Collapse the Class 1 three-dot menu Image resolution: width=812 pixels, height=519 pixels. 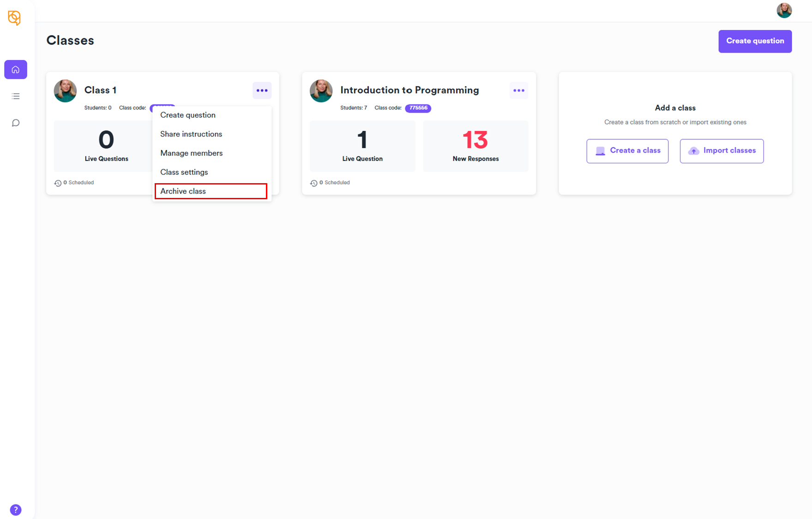pyautogui.click(x=262, y=90)
